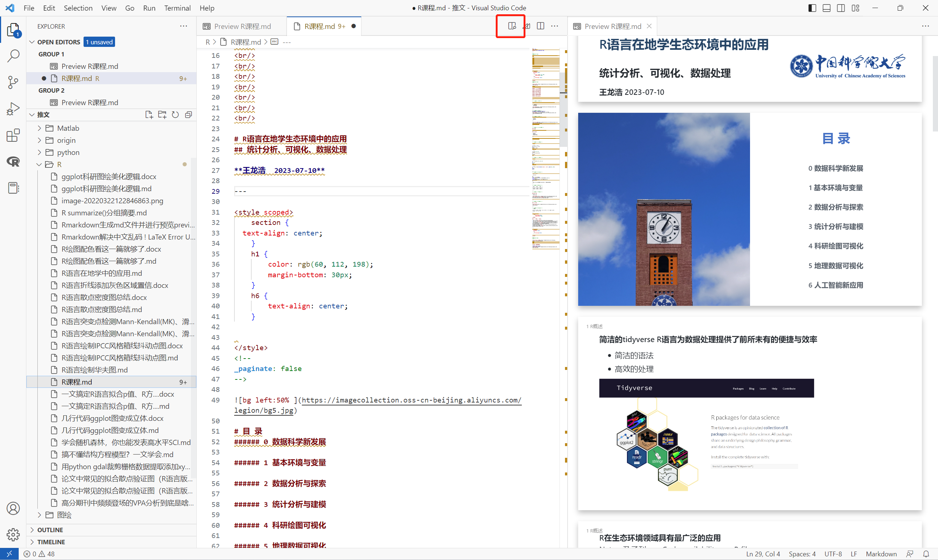Go to line via Ln 29, Col 4
Screen dimensions: 938x560
coord(763,554)
